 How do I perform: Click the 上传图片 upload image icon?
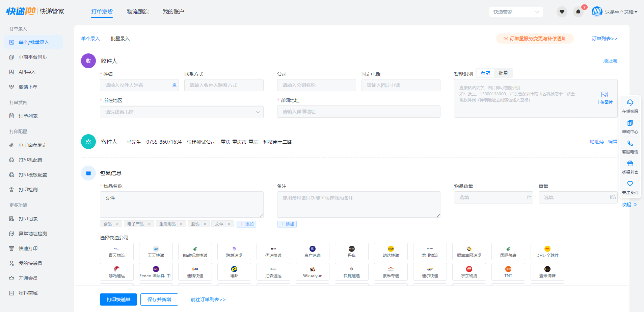[604, 95]
